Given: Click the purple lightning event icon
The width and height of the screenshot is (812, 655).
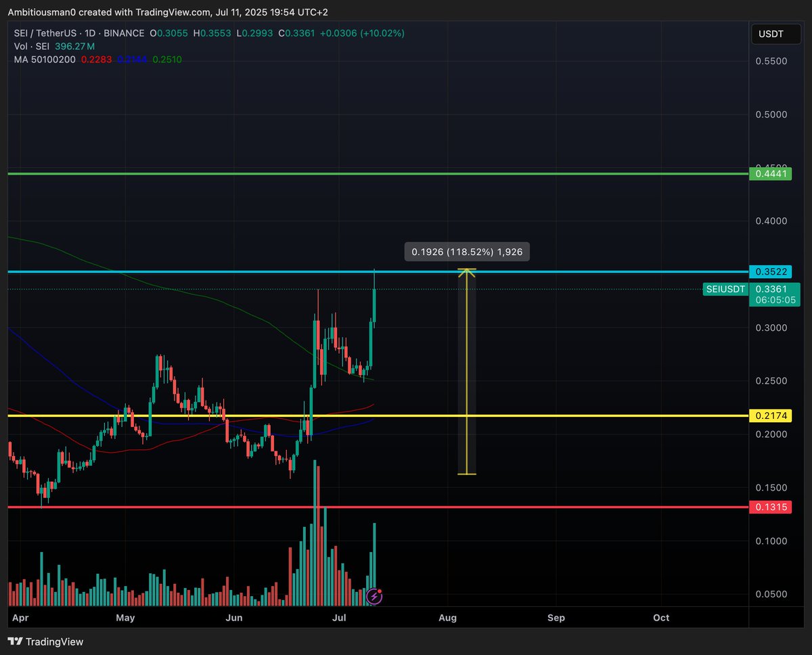Looking at the screenshot, I should pos(374,596).
